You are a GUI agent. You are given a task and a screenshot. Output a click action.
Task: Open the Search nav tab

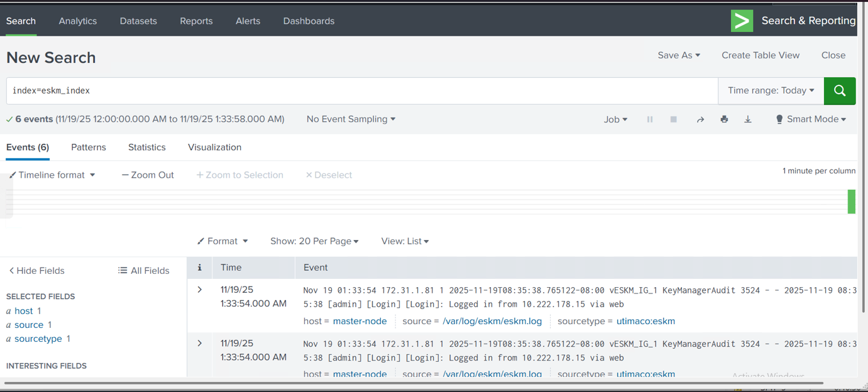[21, 21]
